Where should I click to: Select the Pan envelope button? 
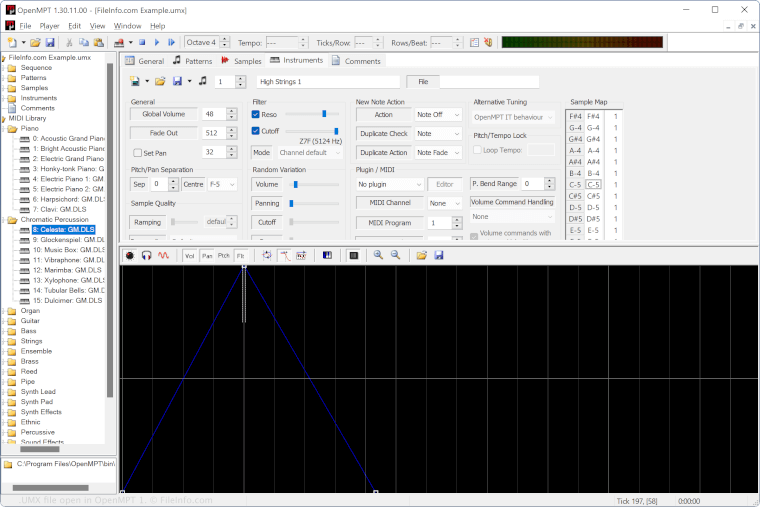pyautogui.click(x=207, y=256)
